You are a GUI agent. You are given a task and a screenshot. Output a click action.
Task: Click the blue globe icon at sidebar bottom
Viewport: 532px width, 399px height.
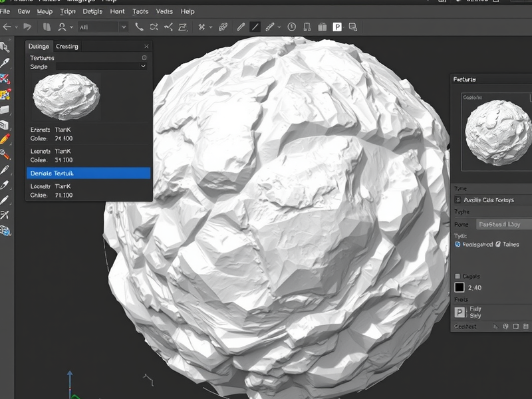(5, 231)
